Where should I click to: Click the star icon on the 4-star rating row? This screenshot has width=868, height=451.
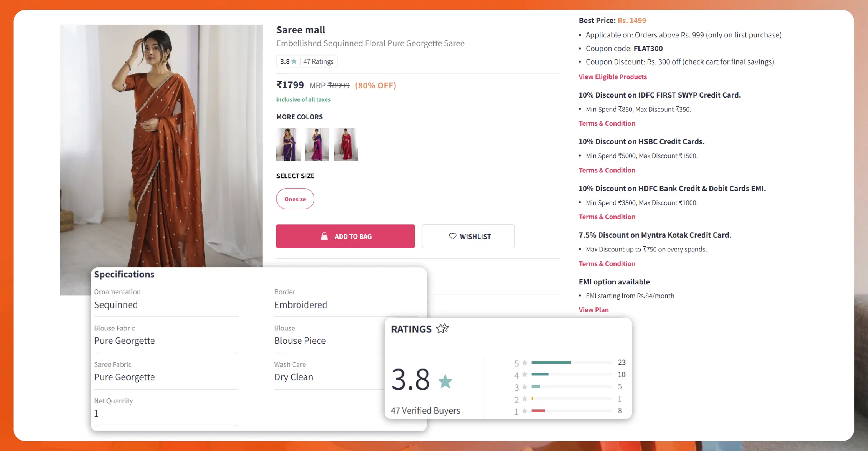tap(524, 375)
